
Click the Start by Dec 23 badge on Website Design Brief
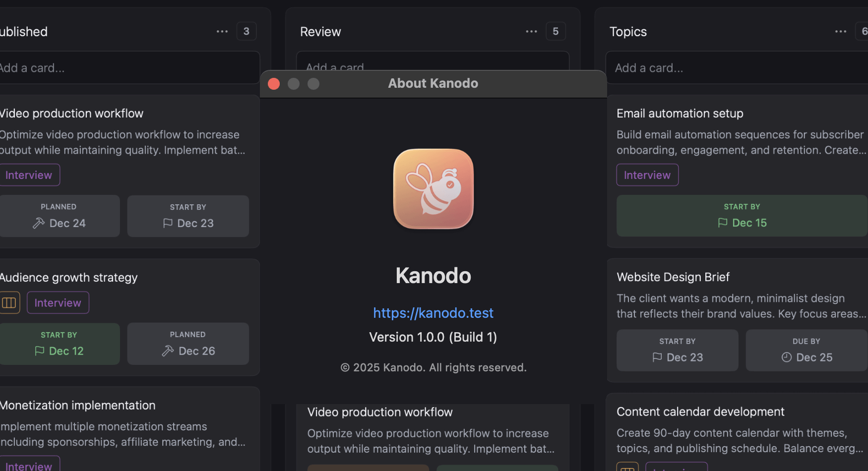click(x=677, y=350)
